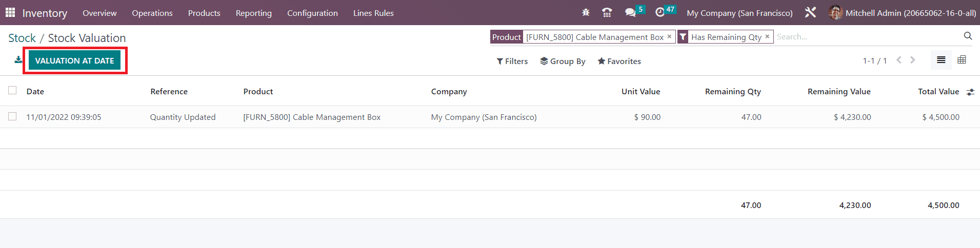Open the conversations messages icon
Screen dimensions: 980x248
pos(630,13)
